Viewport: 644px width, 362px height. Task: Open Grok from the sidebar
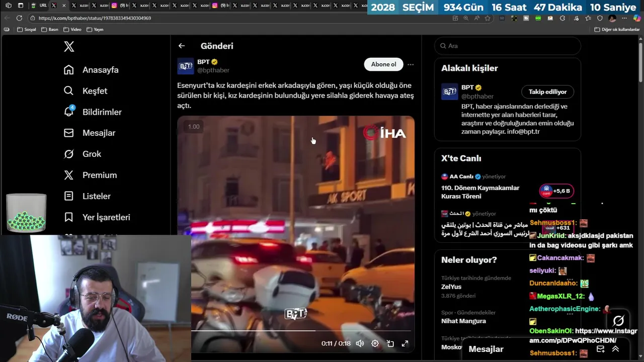83,154
